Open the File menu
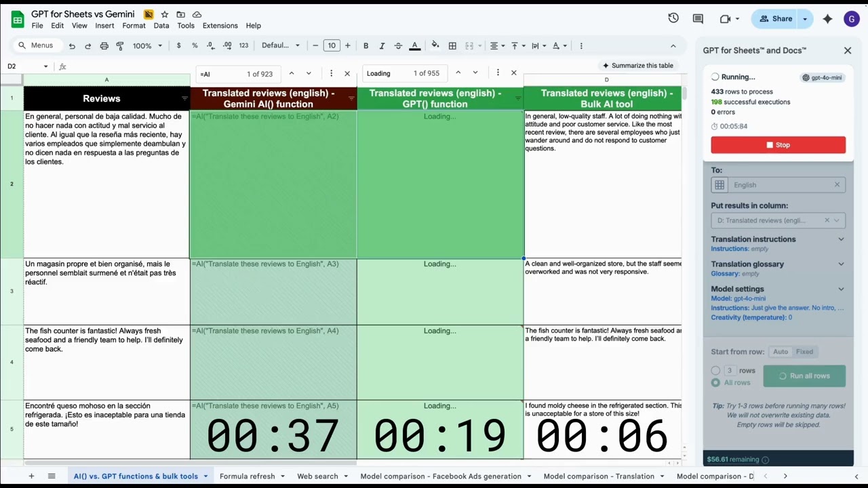The height and width of the screenshot is (488, 868). tap(37, 26)
